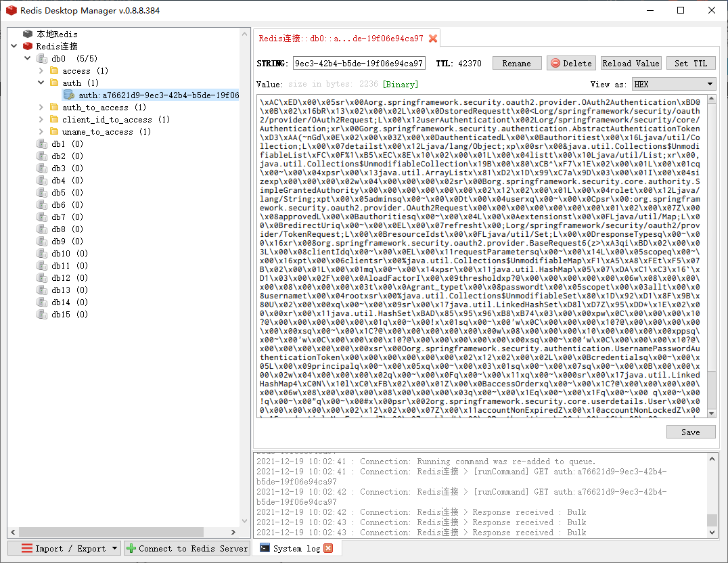Click Connect to Redis Server button

coord(187,548)
